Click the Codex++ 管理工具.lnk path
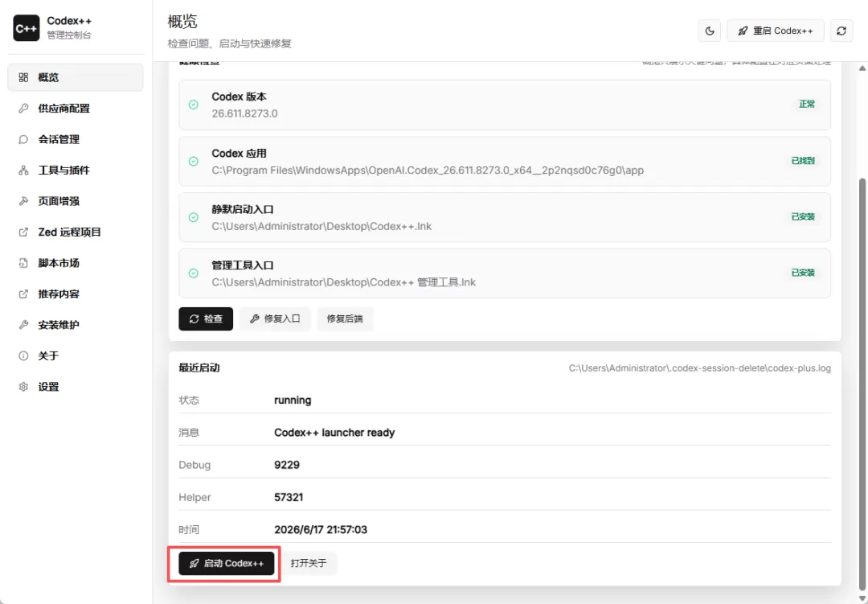This screenshot has width=868, height=604. 344,282
